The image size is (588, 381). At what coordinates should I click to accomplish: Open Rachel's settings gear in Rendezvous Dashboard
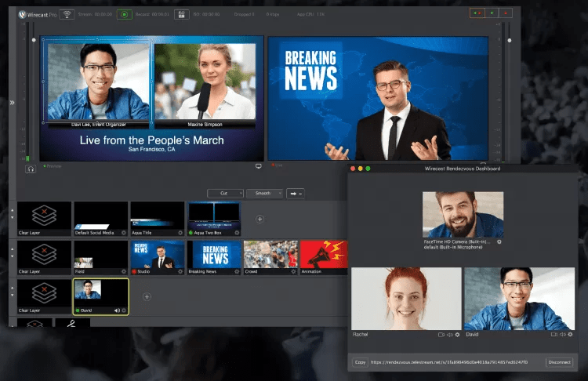457,335
